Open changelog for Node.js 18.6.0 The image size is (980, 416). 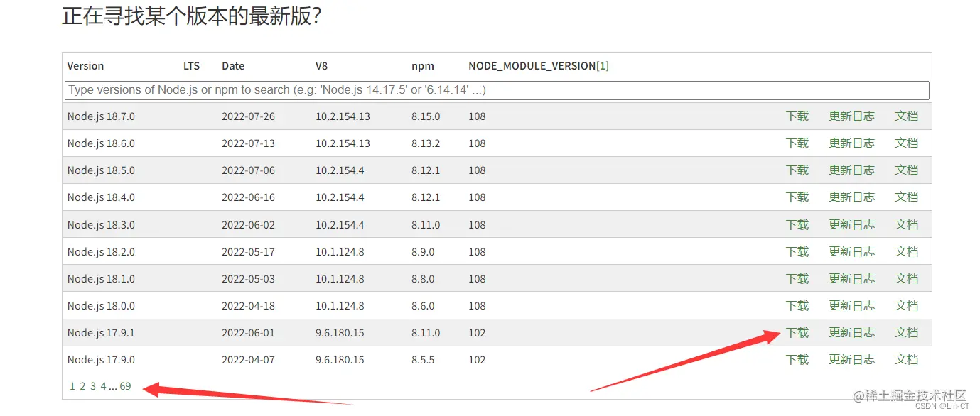tap(851, 143)
